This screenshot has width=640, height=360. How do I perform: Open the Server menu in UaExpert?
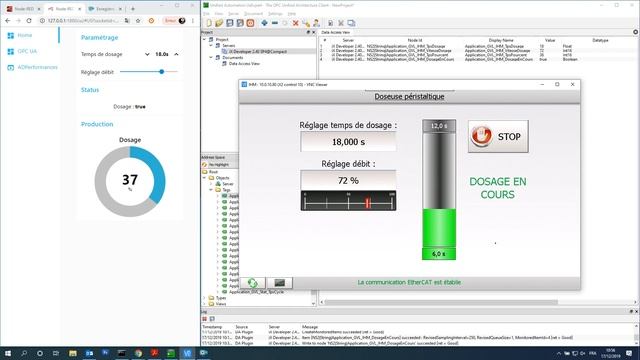coord(233,14)
